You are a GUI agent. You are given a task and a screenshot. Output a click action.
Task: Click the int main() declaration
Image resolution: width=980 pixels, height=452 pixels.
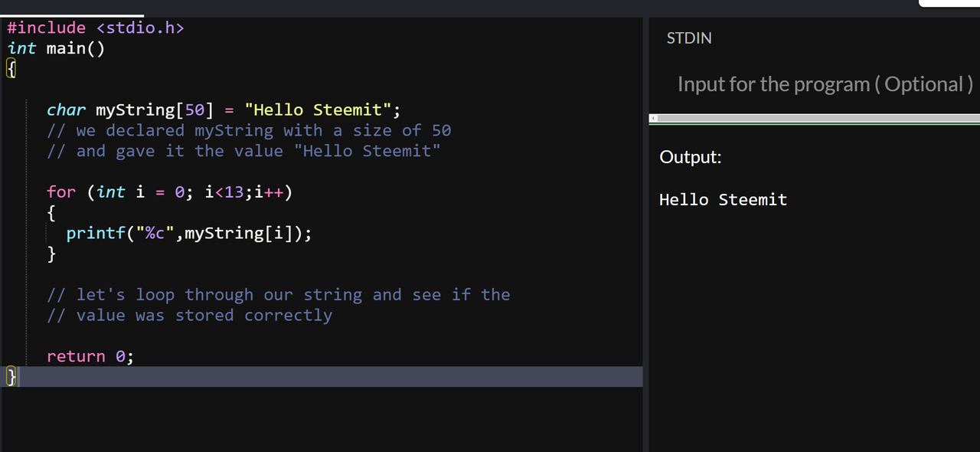point(56,48)
